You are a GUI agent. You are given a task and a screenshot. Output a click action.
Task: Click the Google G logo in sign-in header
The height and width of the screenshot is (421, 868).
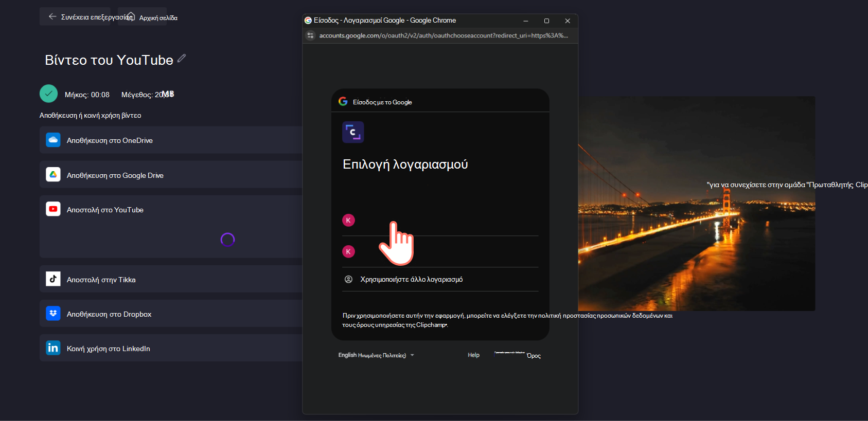[343, 101]
